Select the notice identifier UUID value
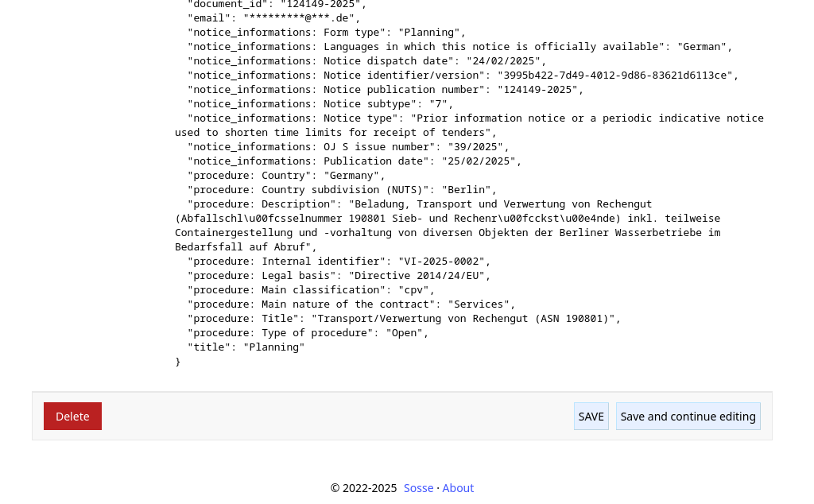The width and height of the screenshot is (814, 504). tap(614, 76)
